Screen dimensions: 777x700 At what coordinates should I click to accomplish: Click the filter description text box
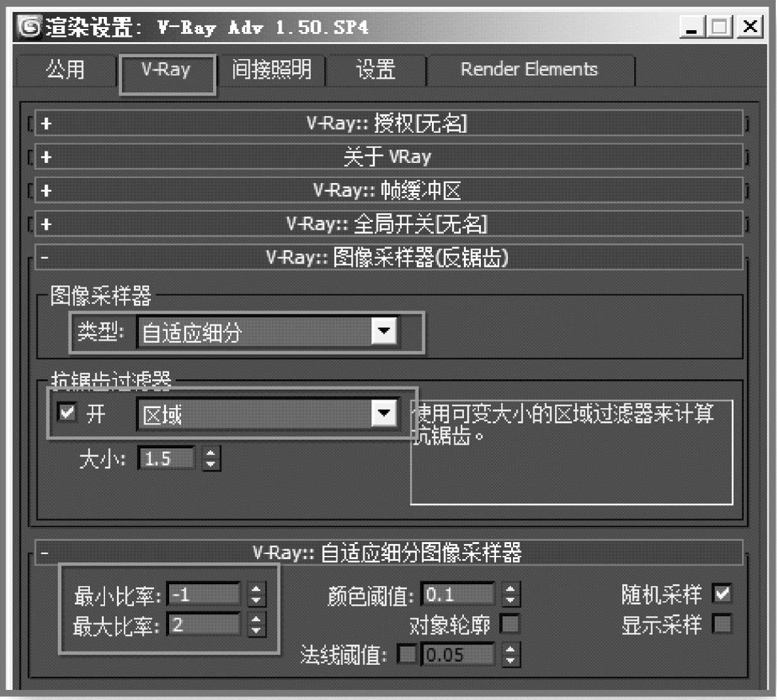[x=571, y=452]
